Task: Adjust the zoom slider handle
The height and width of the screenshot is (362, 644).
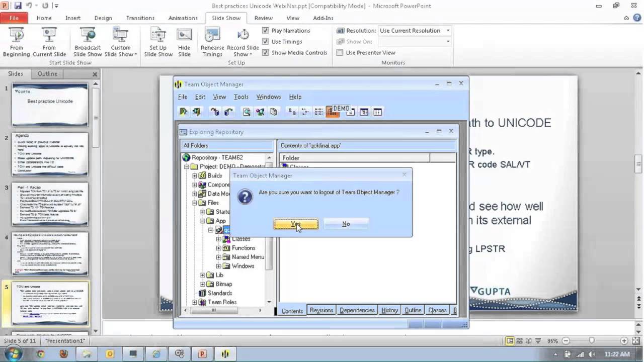Action: (592, 341)
